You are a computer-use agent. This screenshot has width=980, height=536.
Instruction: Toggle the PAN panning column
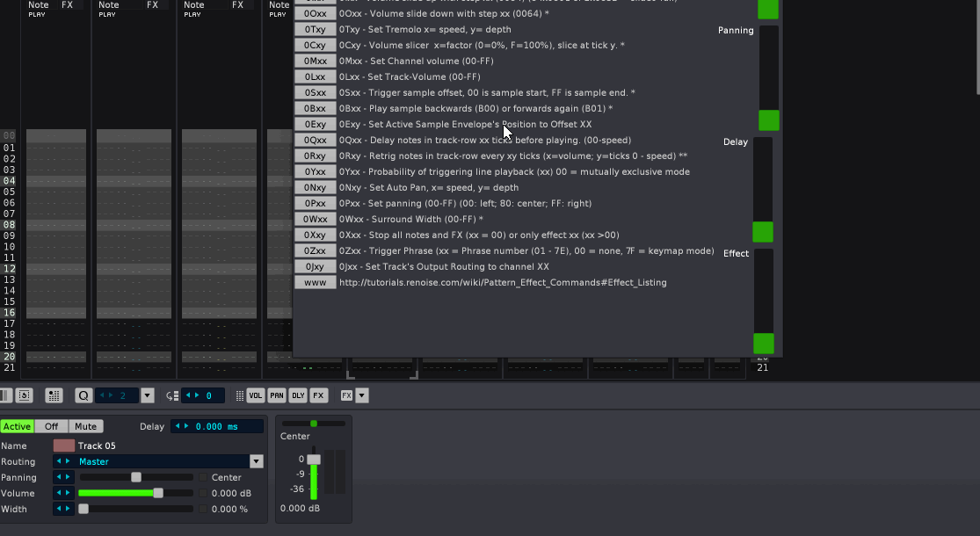277,395
